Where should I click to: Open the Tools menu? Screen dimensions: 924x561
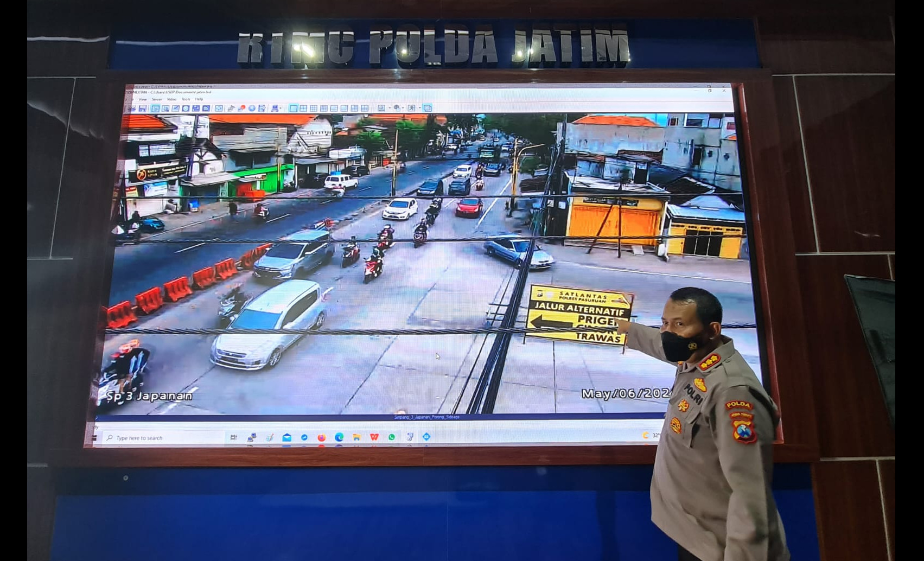186,100
